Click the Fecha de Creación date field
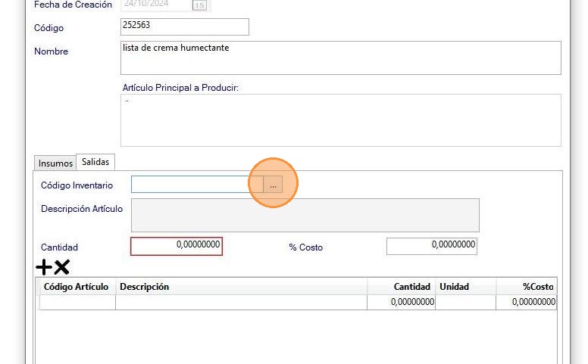The height and width of the screenshot is (364, 588). (155, 5)
